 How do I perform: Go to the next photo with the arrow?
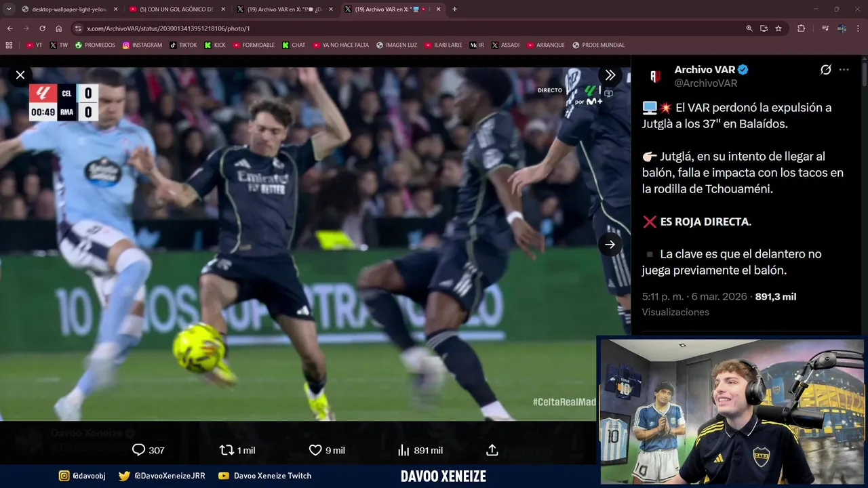point(610,245)
